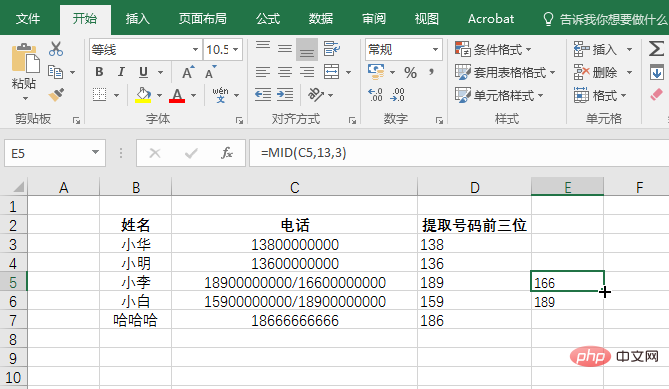Image resolution: width=669 pixels, height=389 pixels.
Task: Open 字体 dialog launcher
Action: click(239, 121)
